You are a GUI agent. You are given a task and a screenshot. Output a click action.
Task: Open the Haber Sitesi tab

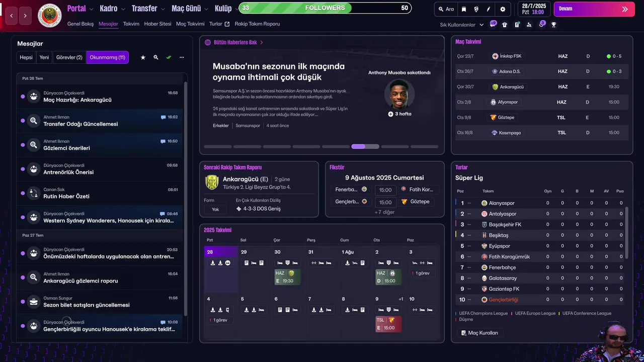[157, 24]
